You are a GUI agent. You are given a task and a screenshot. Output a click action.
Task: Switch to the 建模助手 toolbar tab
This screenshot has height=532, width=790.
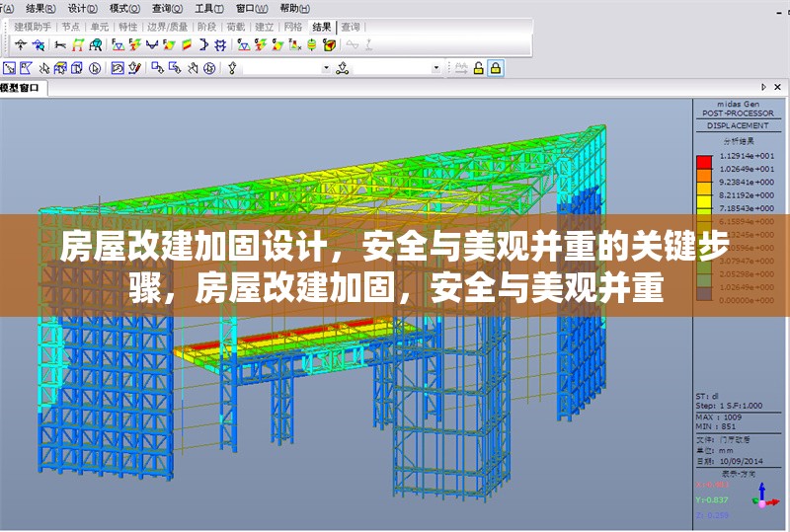[33, 27]
